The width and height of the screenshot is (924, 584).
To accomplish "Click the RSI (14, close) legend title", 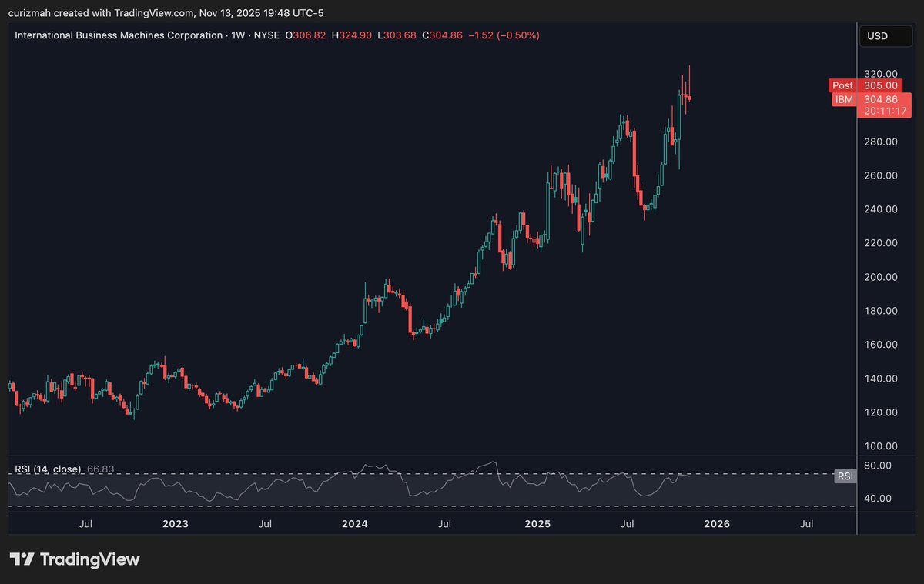I will pos(48,469).
